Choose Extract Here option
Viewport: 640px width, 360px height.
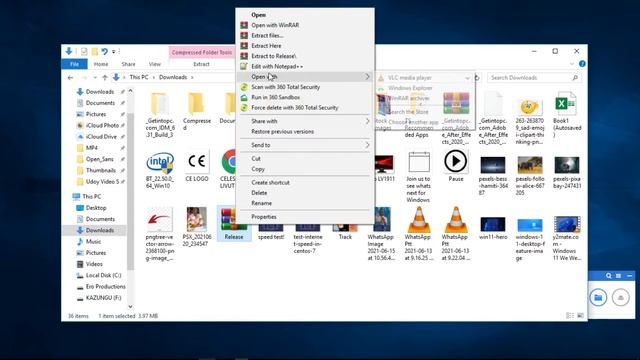(x=266, y=46)
